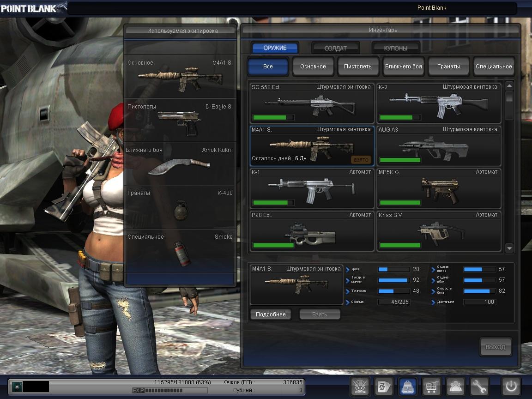Switch to the ОРУЖИЕ tab
Screen dimensions: 532x399
pos(275,48)
